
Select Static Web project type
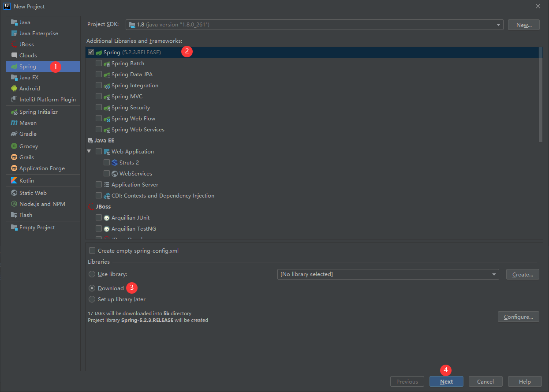pyautogui.click(x=43, y=193)
